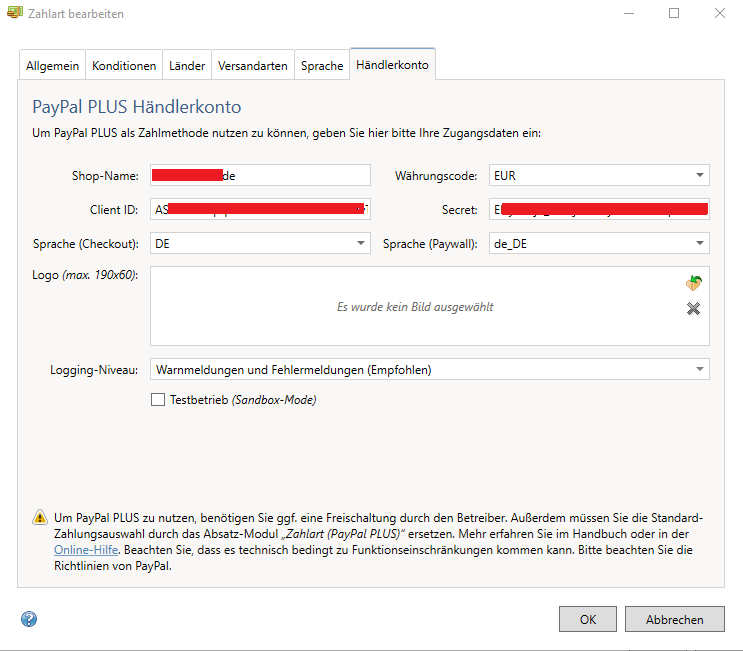743x651 pixels.
Task: Click into the Client ID field
Action: [260, 209]
